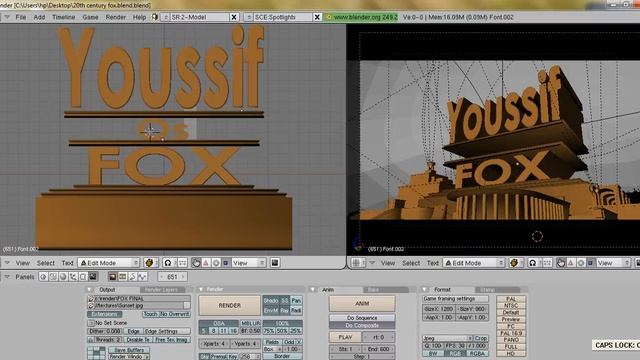Select rotate manipulator circle in right viewport
Screen dimensions: 640x360
[581, 263]
